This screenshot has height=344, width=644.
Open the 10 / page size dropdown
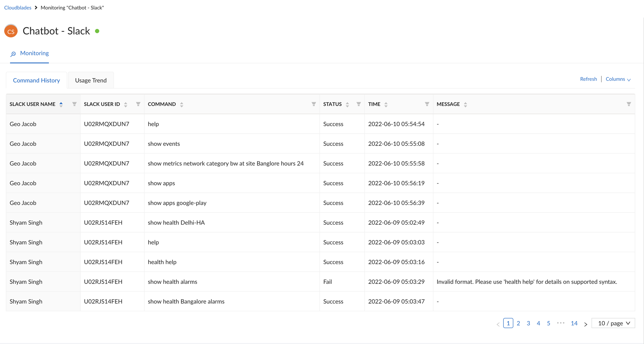coord(613,323)
